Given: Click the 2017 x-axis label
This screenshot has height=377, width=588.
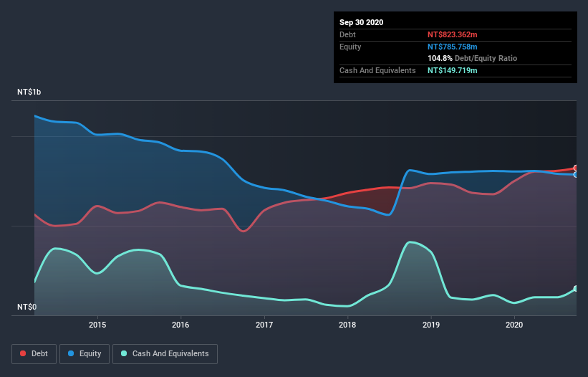Looking at the screenshot, I should (264, 325).
